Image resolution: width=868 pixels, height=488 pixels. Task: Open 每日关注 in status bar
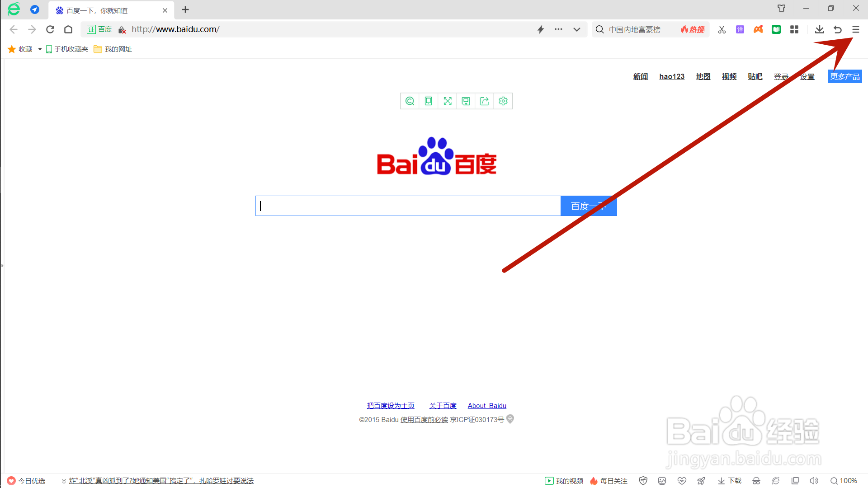609,481
